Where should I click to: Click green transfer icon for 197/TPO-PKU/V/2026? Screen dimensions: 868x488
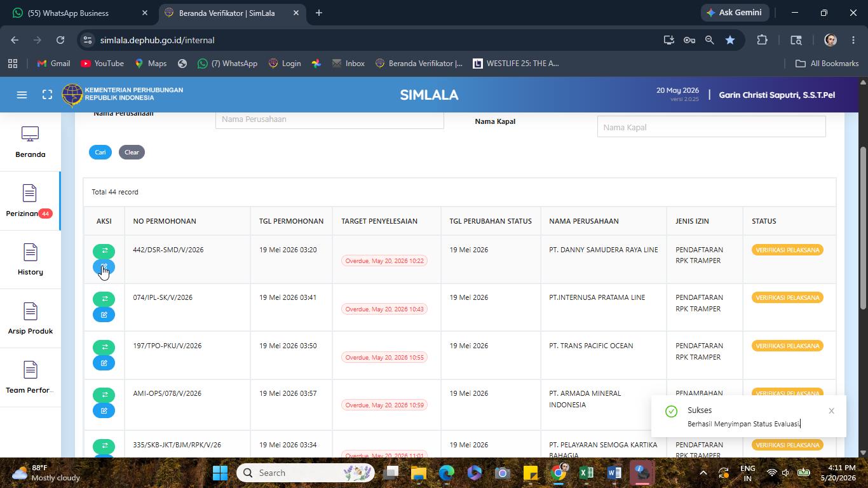coord(104,347)
